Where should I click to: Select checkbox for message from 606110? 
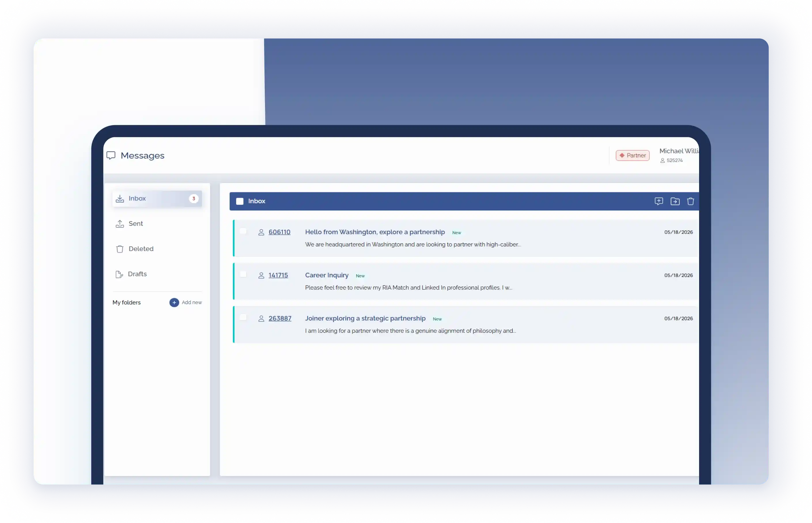(243, 231)
